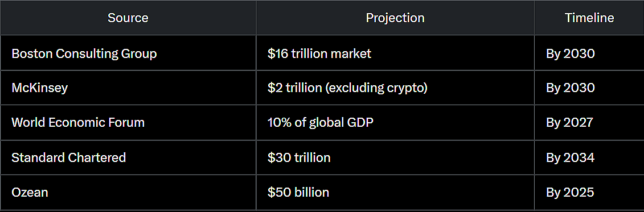Select the By 2027 timeline cell

point(589,123)
